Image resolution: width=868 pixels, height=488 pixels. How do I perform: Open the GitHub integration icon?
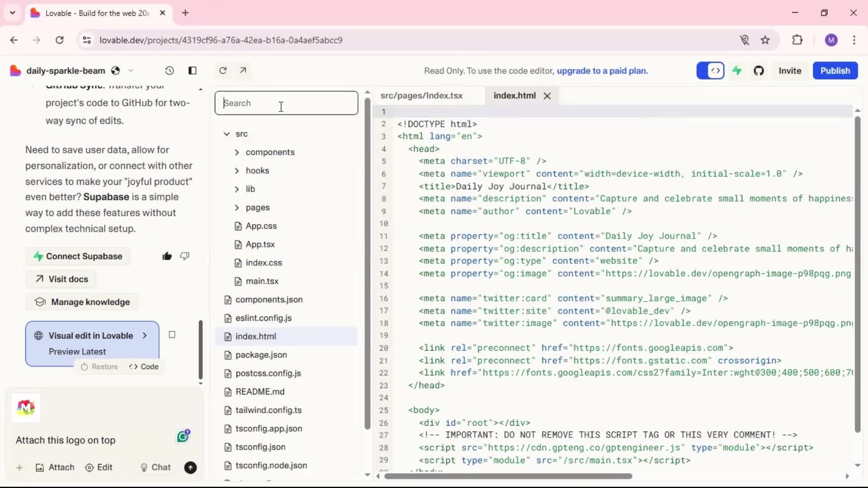coord(759,70)
